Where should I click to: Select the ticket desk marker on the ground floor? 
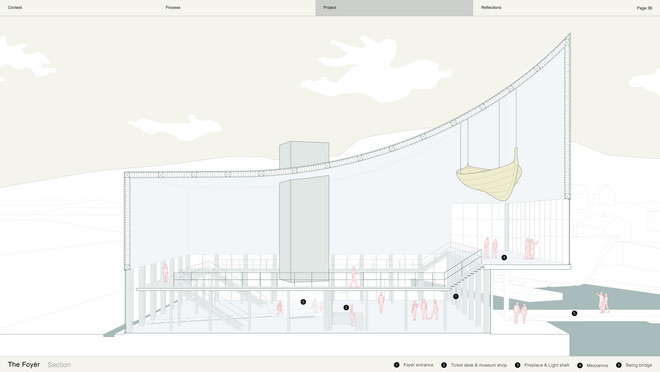coord(346,308)
